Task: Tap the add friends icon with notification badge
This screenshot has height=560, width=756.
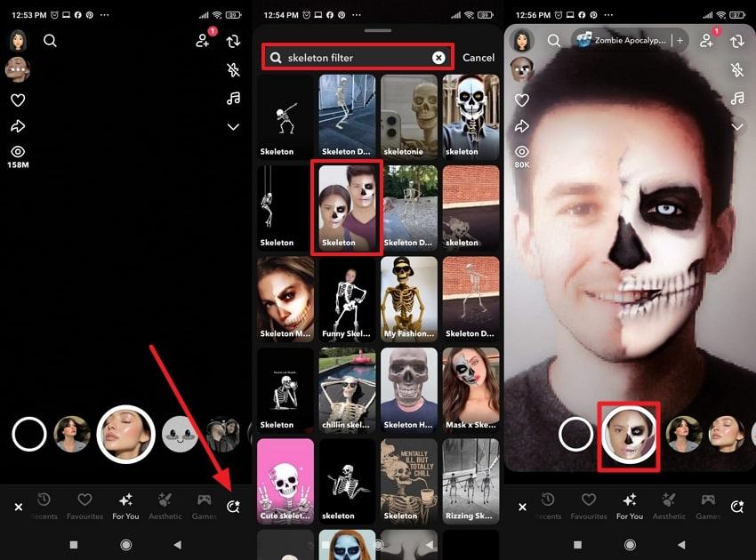Action: [201, 43]
